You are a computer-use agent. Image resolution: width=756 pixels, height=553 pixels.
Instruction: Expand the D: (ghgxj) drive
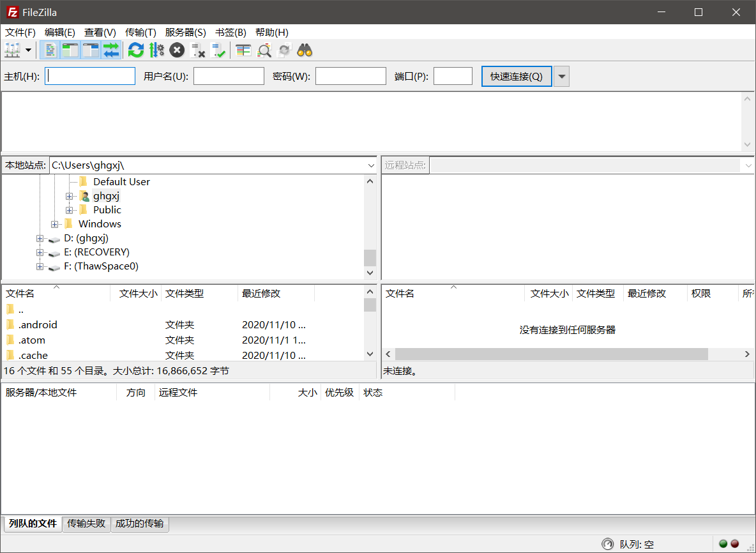40,238
